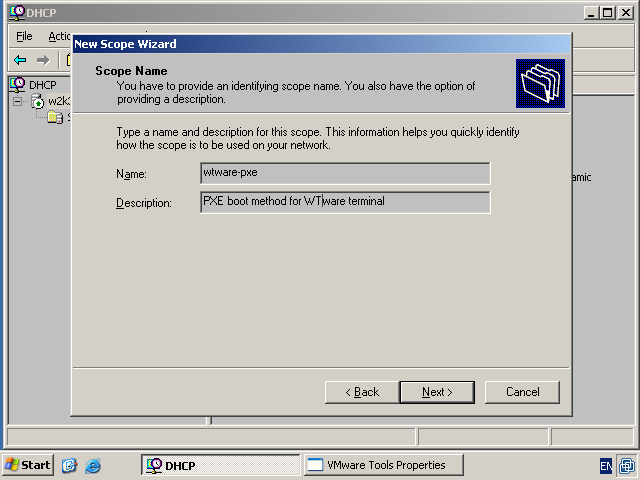Collapse the w2k server tree node

(x=18, y=102)
